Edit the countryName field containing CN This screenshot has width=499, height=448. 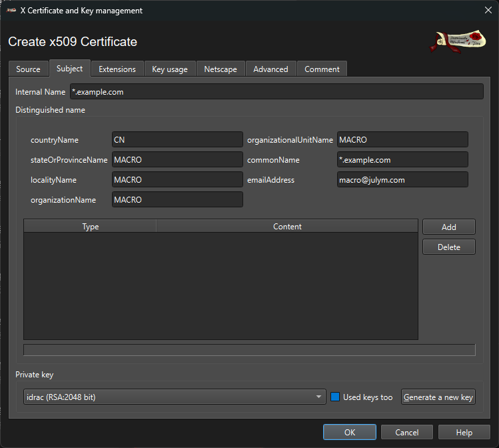[x=177, y=139]
